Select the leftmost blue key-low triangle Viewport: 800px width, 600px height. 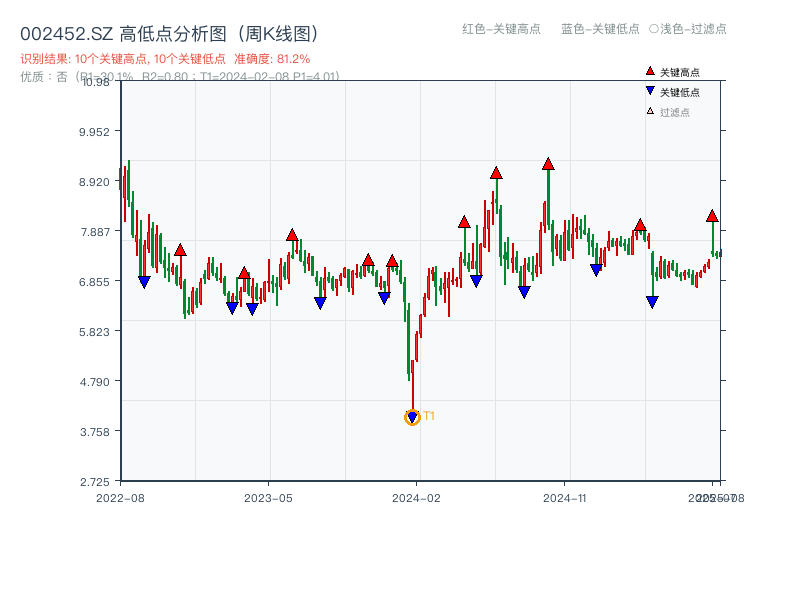(144, 282)
